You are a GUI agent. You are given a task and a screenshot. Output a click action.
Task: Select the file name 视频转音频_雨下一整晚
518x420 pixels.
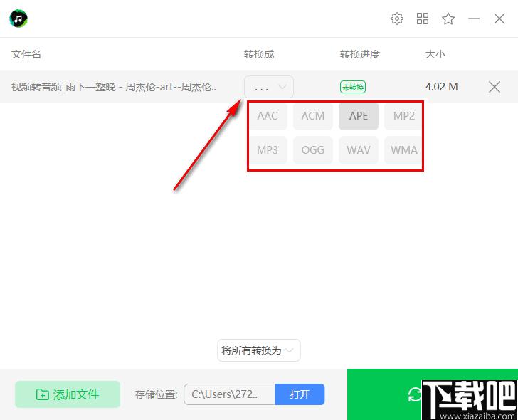click(114, 87)
